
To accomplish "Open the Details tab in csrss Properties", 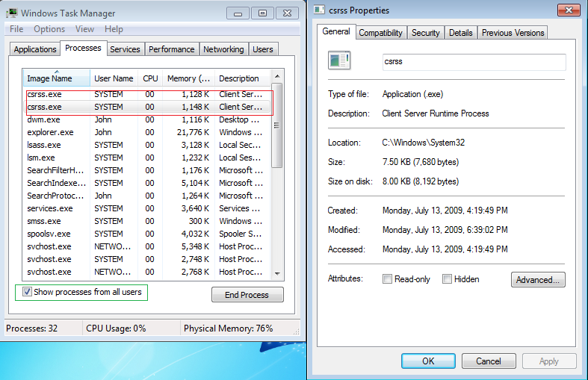I will 461,33.
